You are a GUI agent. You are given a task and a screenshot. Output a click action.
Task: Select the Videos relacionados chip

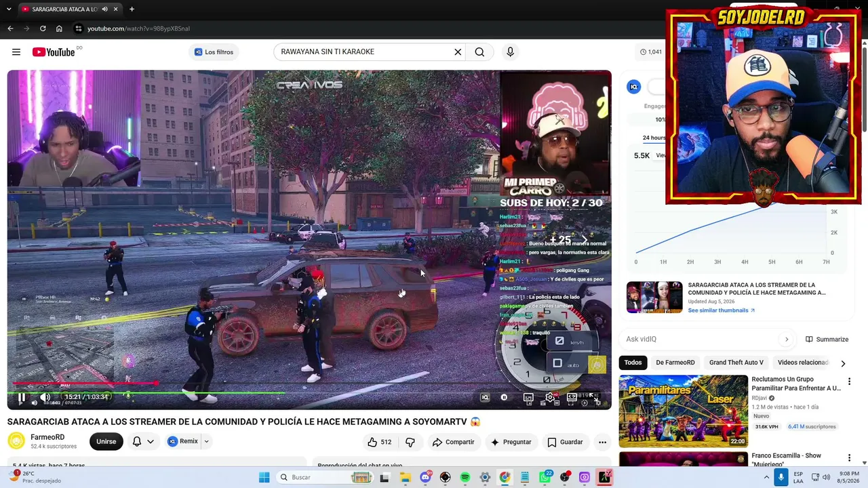tap(802, 363)
